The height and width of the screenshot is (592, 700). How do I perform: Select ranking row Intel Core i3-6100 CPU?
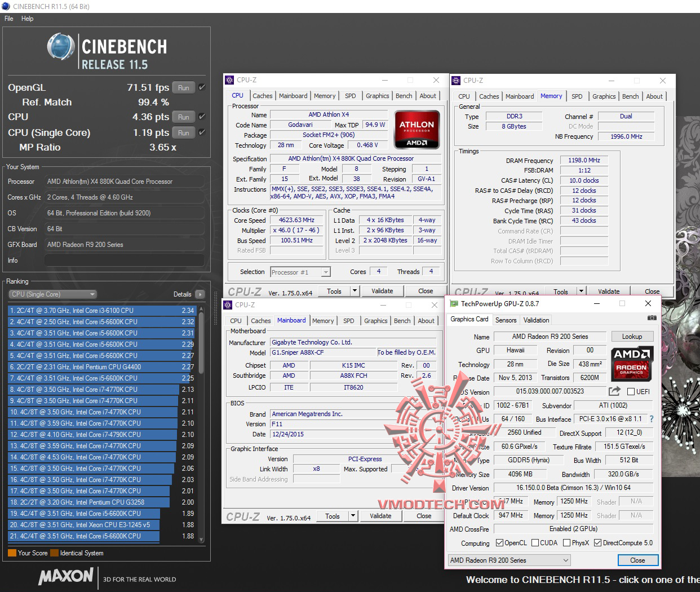click(102, 311)
